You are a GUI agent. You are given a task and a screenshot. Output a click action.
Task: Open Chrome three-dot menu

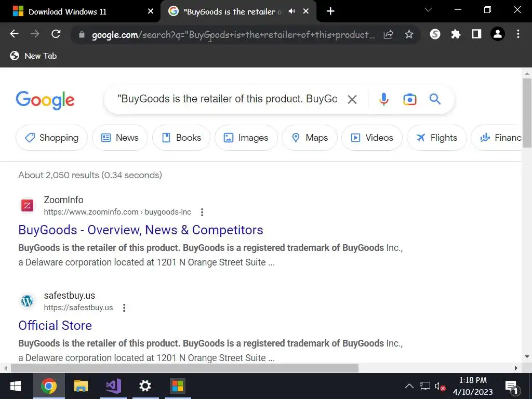[518, 34]
